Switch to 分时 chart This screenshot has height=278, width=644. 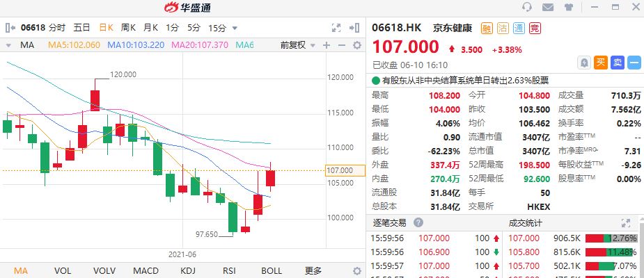click(x=57, y=28)
